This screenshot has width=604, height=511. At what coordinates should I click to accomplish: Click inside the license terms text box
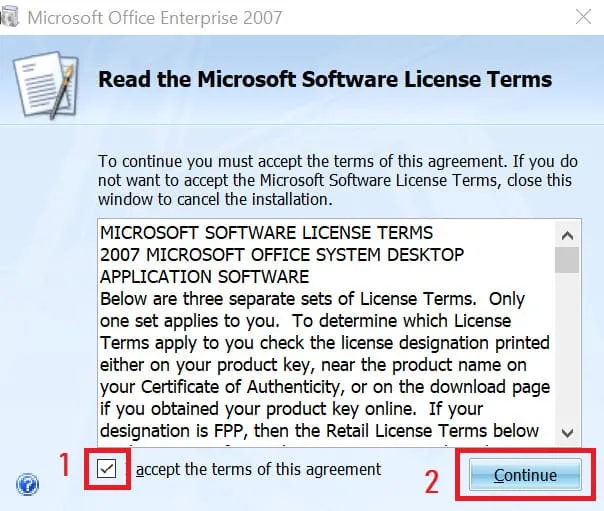326,333
